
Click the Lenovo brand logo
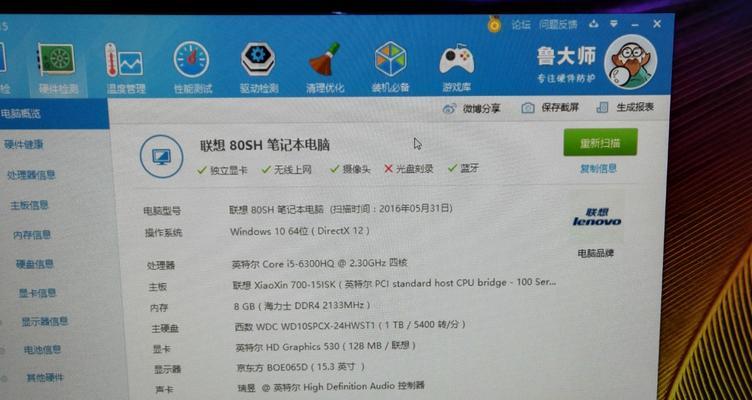596,217
